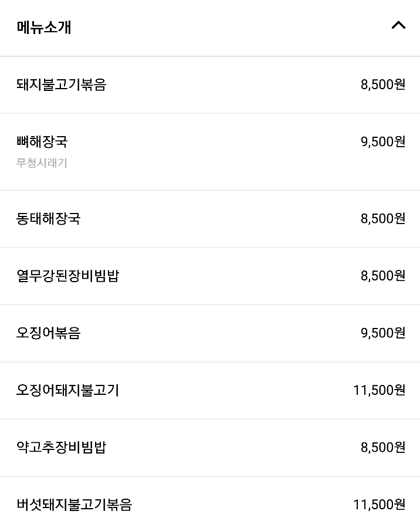Click the 11,500원 price for 버섯돼지불고기볶음

(x=379, y=505)
